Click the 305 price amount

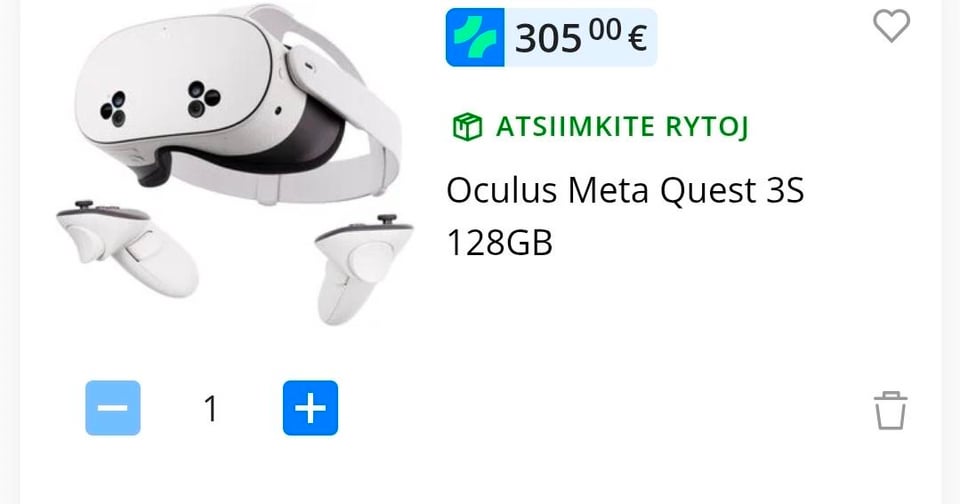pos(548,39)
